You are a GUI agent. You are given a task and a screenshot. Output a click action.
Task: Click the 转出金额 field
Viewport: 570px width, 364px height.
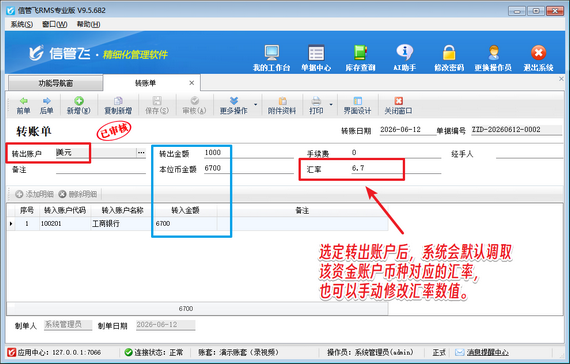(248, 153)
